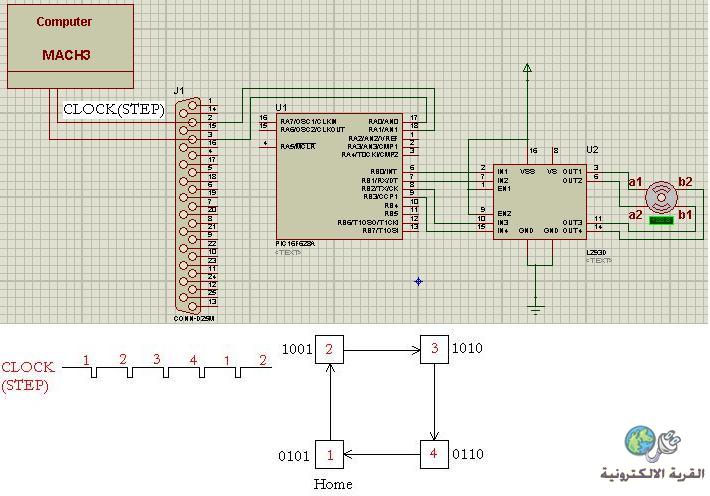Click the IN2 pin label on U2
Image resolution: width=710 pixels, height=496 pixels.
(x=503, y=180)
